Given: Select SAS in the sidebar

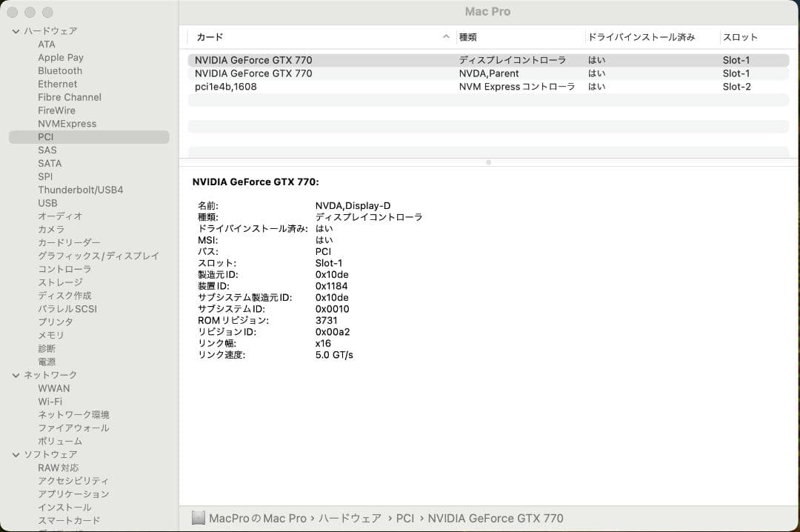Looking at the screenshot, I should pos(47,150).
